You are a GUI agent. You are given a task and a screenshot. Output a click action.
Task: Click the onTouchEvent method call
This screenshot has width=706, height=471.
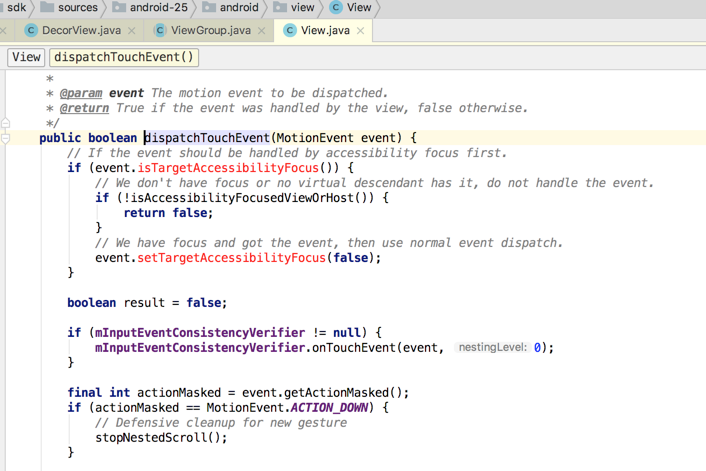[x=353, y=348]
